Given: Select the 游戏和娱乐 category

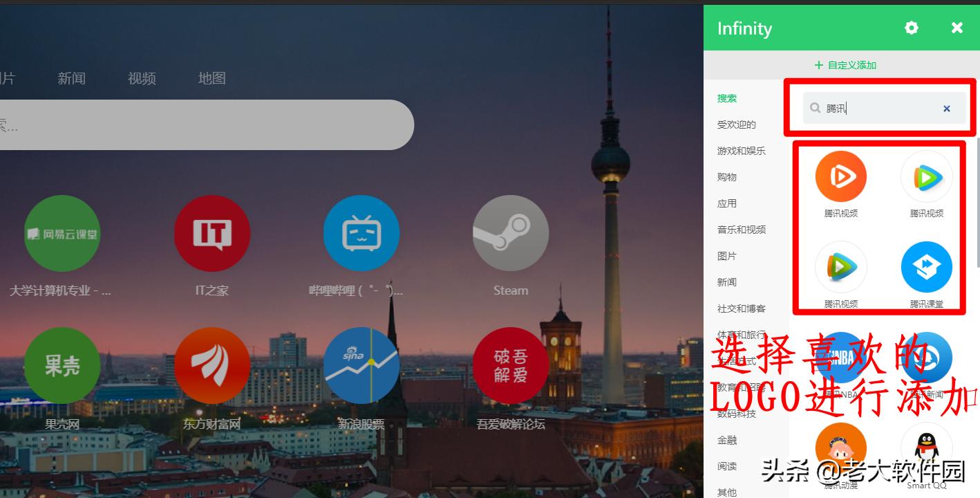Looking at the screenshot, I should pyautogui.click(x=742, y=151).
